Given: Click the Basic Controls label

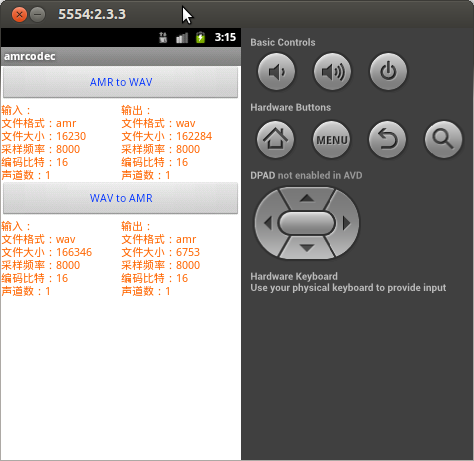Looking at the screenshot, I should tap(283, 43).
